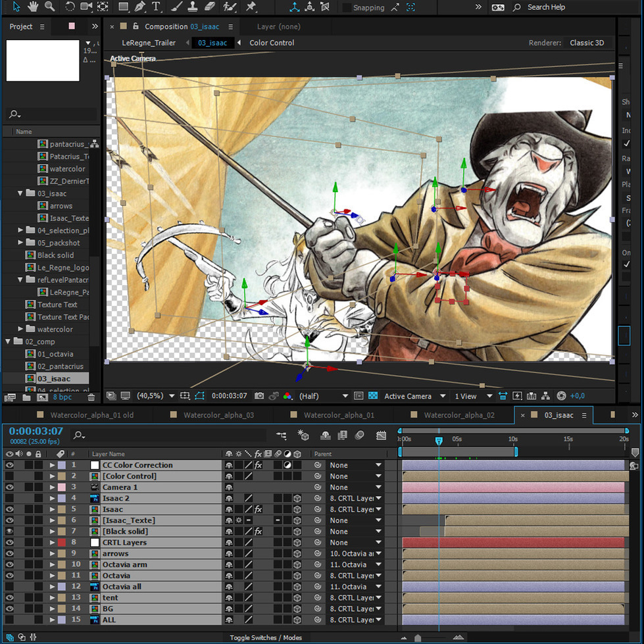Select the Rectangle shape tool
Screen dimensions: 644x644
tap(123, 7)
